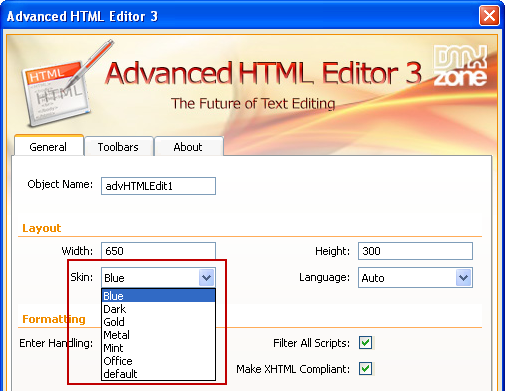Collapse the Skin dropdown arrow
Image resolution: width=505 pixels, height=391 pixels.
click(x=206, y=277)
